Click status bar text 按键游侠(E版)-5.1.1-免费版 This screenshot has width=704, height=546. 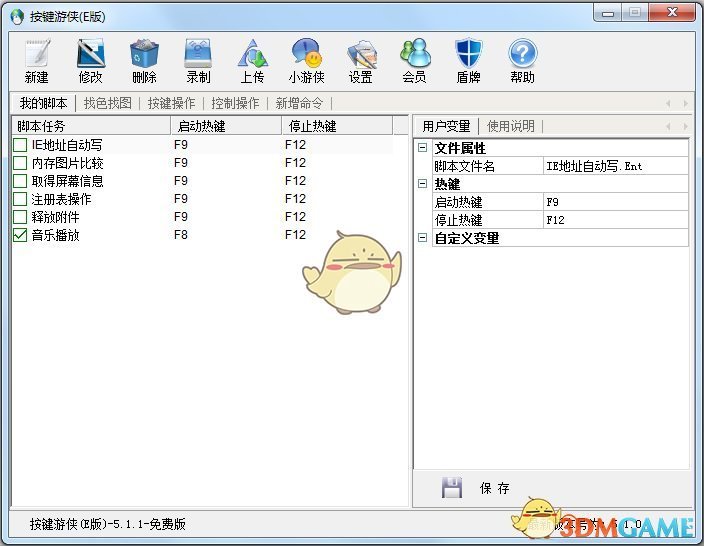tap(108, 524)
